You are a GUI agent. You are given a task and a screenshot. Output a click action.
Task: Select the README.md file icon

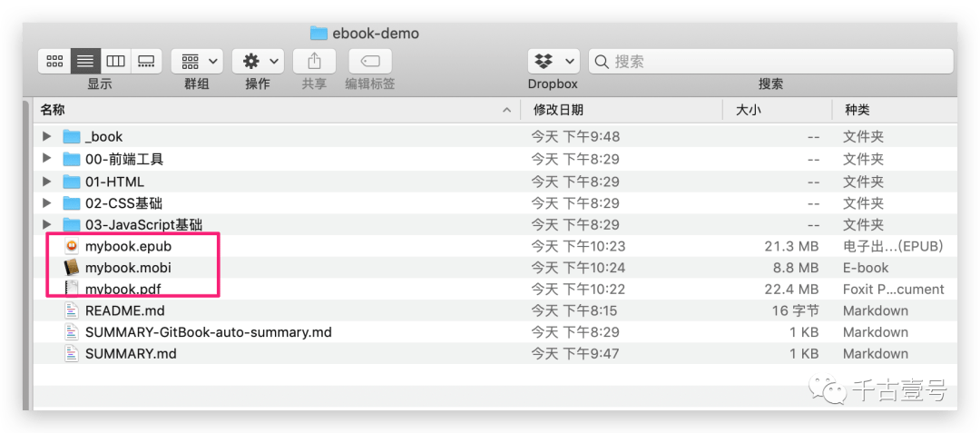tap(73, 310)
